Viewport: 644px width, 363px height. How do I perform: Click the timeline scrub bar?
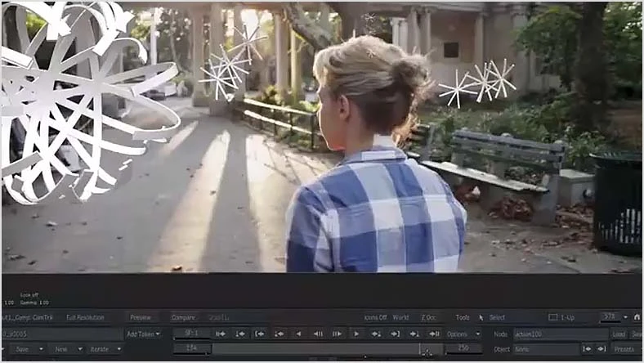(x=328, y=349)
